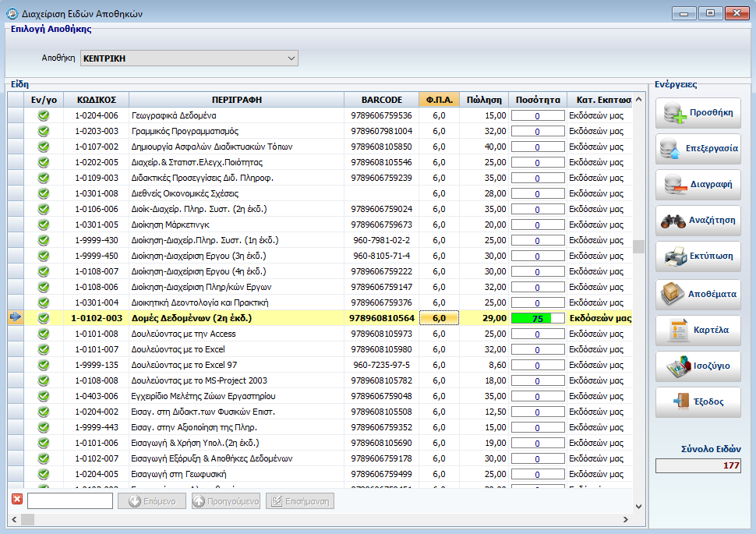Click the app icon in title bar
This screenshot has height=534, width=756.
(12, 13)
